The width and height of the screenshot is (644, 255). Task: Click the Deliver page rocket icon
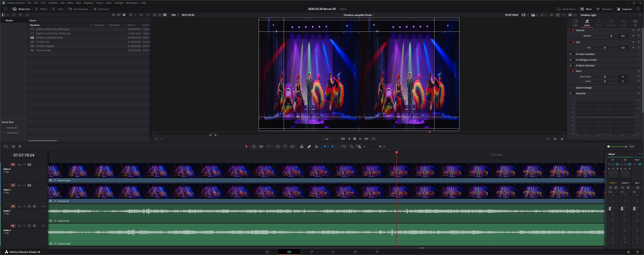[x=377, y=252]
